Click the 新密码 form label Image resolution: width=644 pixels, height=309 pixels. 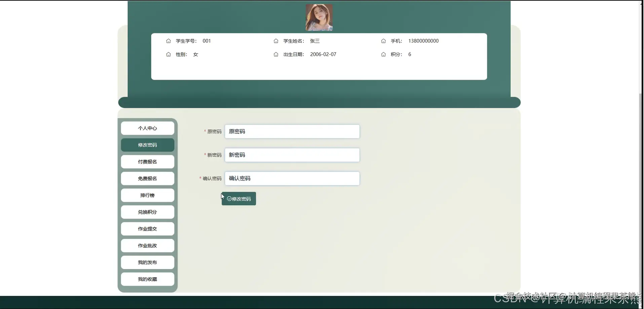[214, 155]
